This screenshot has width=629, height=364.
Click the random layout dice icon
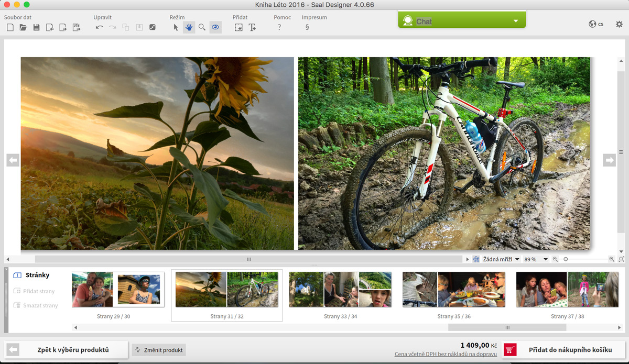pyautogui.click(x=153, y=27)
